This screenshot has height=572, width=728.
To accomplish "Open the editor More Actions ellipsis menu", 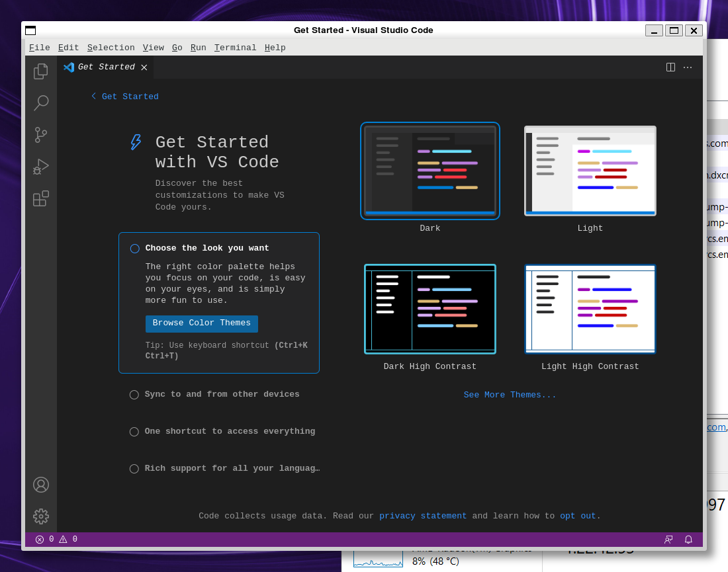I will tap(688, 67).
